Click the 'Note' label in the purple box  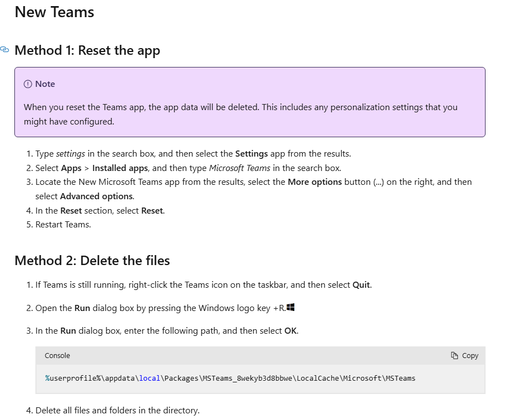(45, 84)
